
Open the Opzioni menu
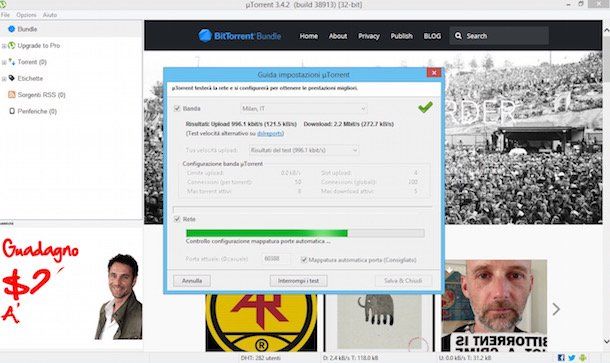click(x=26, y=15)
